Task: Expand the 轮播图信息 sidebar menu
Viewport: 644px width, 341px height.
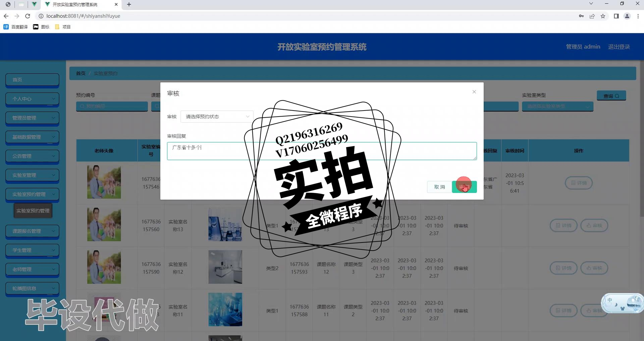Action: [x=32, y=288]
